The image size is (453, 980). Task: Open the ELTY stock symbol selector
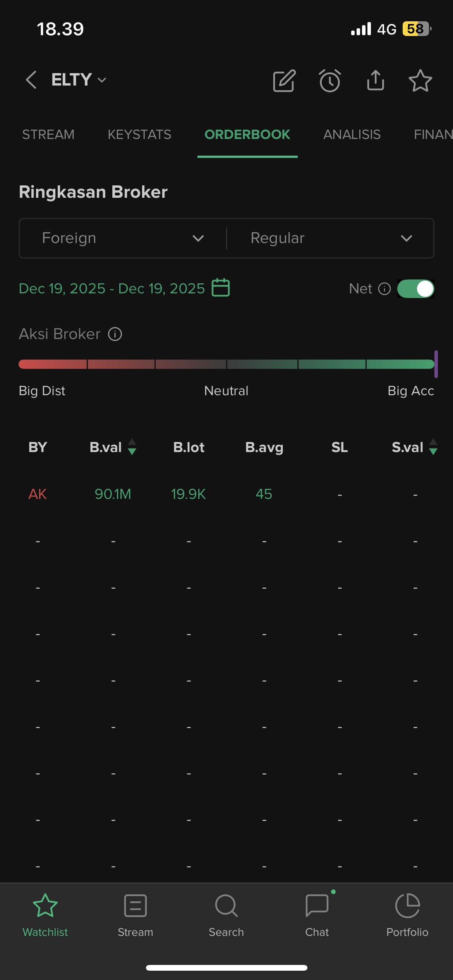click(x=79, y=80)
